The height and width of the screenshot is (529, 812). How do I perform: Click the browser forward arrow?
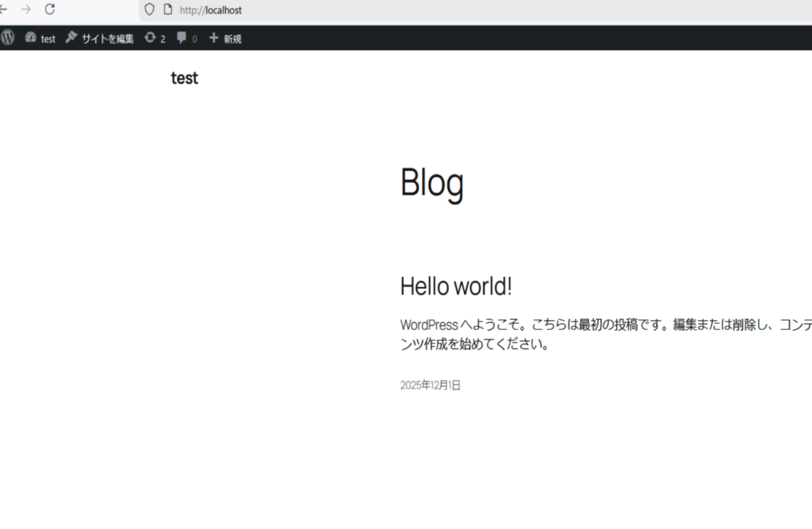click(26, 10)
